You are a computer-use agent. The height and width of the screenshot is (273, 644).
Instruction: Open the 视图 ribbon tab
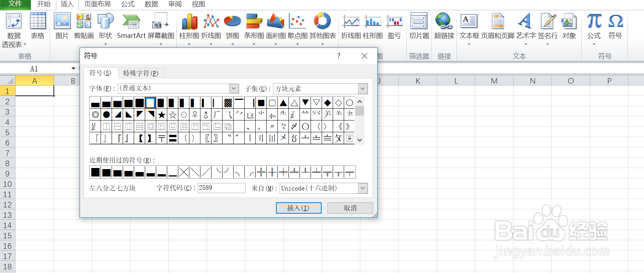[x=198, y=4]
